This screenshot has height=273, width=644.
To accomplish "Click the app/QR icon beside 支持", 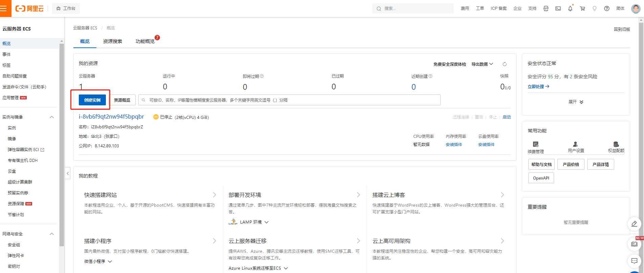I will (546, 8).
